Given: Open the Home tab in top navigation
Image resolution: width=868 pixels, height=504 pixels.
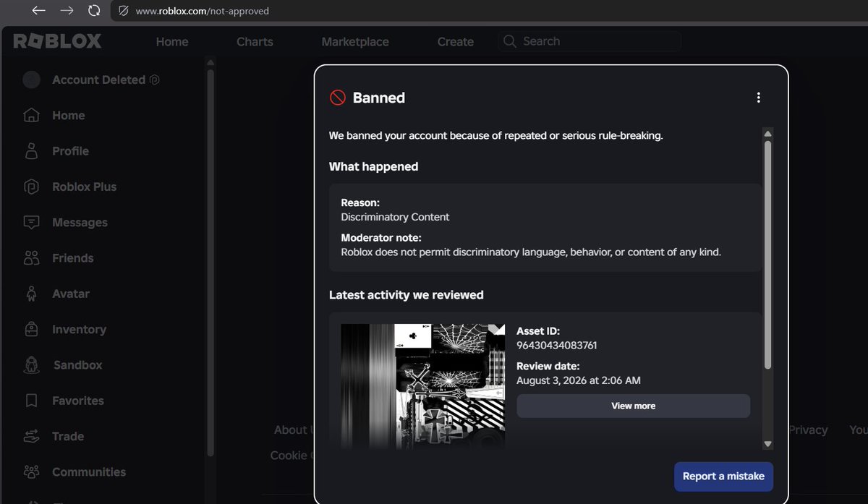Looking at the screenshot, I should tap(172, 41).
